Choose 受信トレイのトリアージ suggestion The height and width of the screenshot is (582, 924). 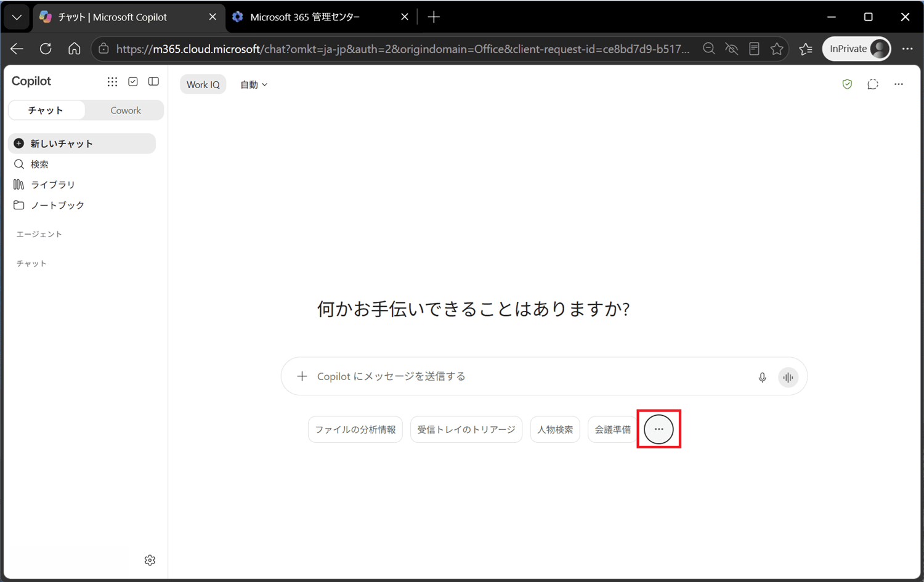pos(466,429)
